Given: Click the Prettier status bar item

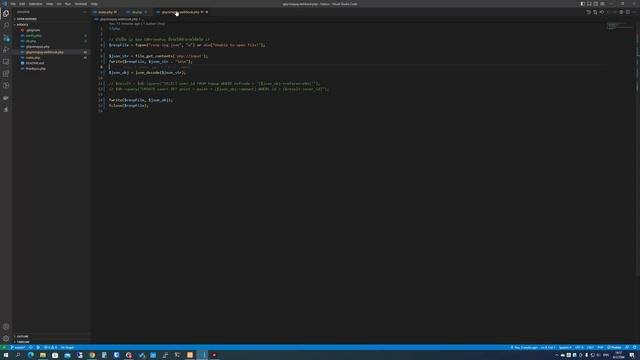Looking at the screenshot, I should tap(614, 347).
